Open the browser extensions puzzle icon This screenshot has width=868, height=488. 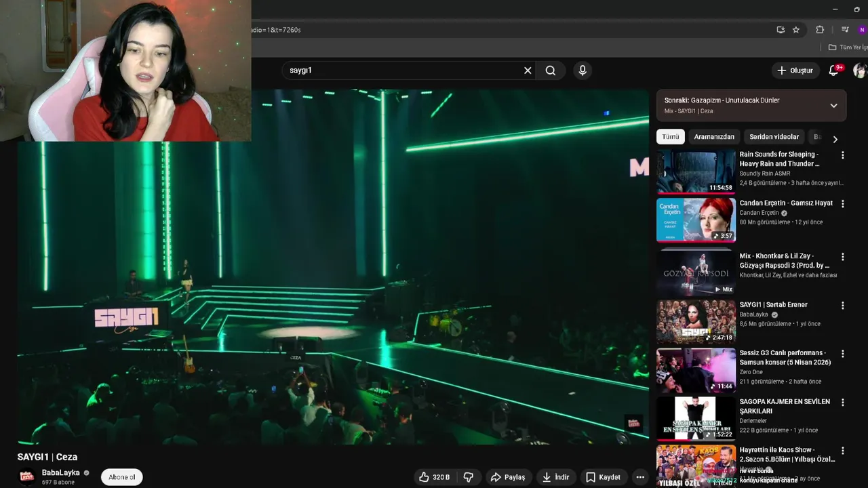pyautogui.click(x=820, y=30)
